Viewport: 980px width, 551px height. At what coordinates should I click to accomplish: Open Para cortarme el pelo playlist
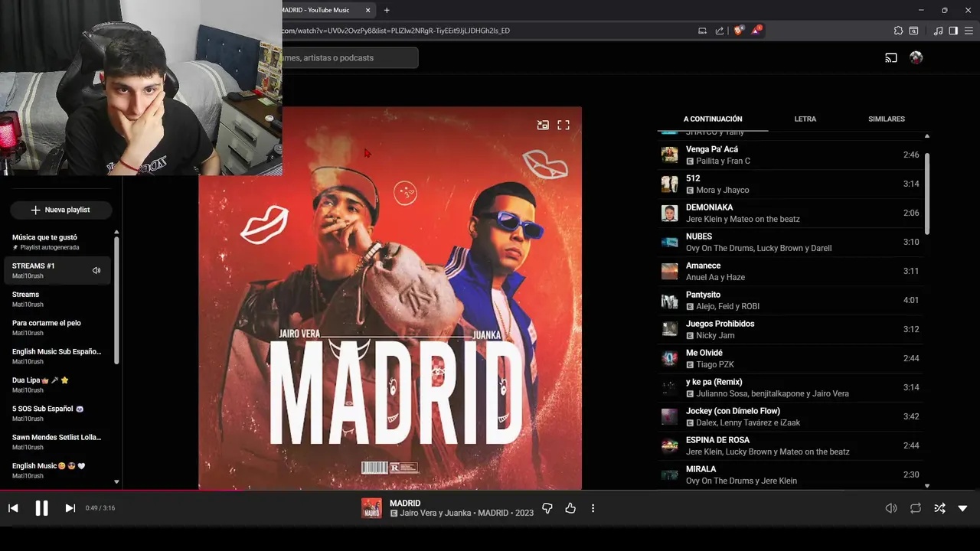click(57, 328)
